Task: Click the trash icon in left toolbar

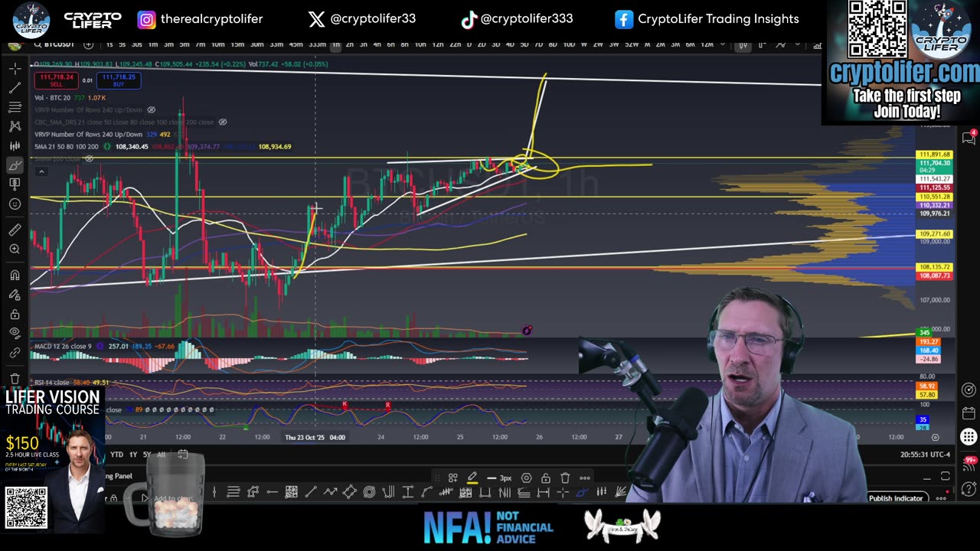Action: point(15,378)
